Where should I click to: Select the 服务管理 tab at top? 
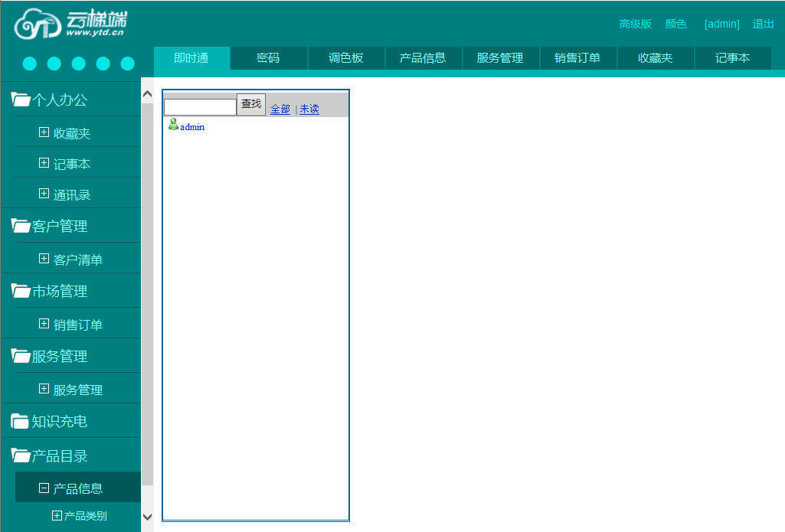click(501, 58)
